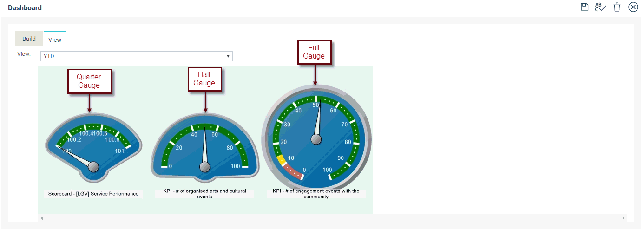This screenshot has width=644, height=230.
Task: Select the View tab
Action: pos(55,39)
